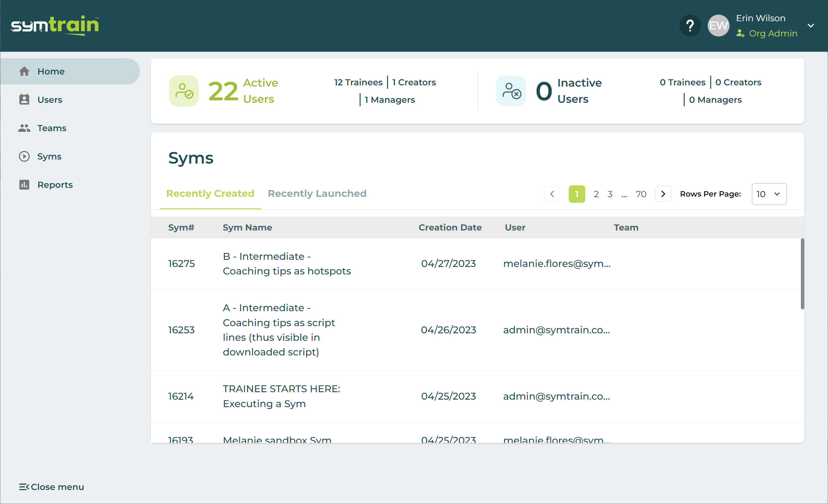Go to next page of Syms
The width and height of the screenshot is (828, 504).
pos(663,194)
